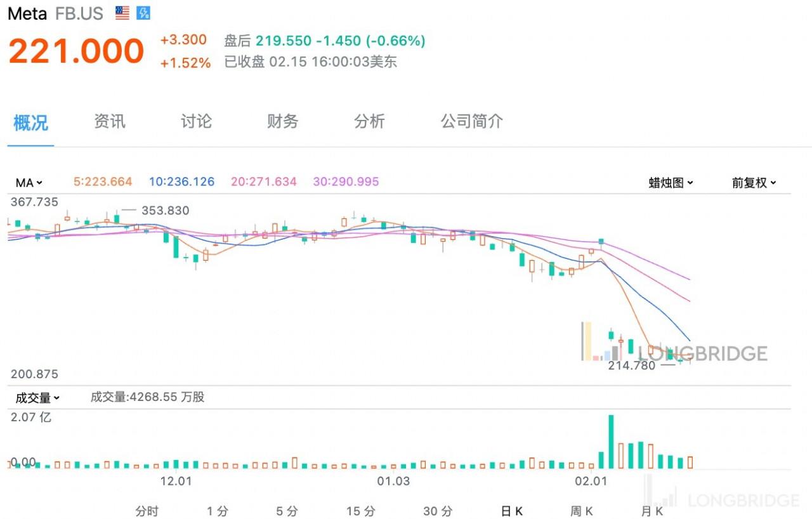The width and height of the screenshot is (812, 519).
Task: Open the 公司简介 tab
Action: [x=471, y=121]
